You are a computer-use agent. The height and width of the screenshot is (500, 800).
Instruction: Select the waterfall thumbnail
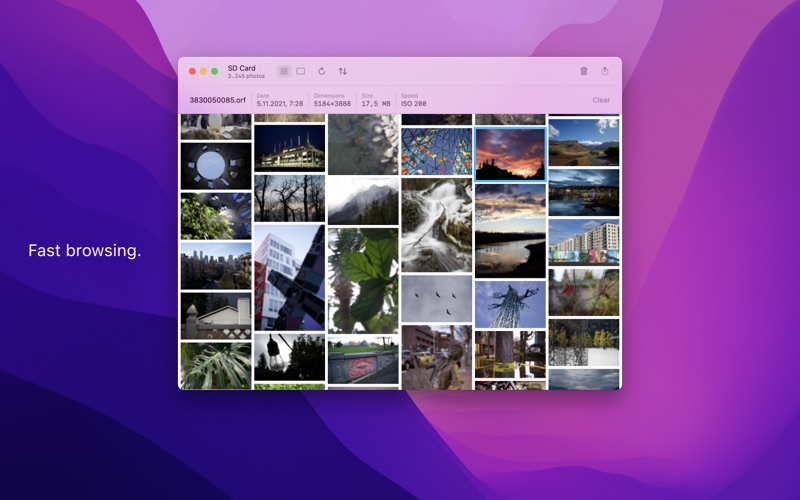click(x=437, y=225)
